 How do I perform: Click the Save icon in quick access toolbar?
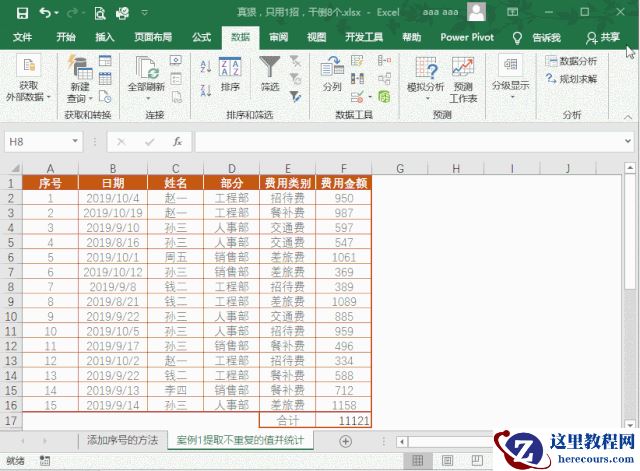pos(22,13)
